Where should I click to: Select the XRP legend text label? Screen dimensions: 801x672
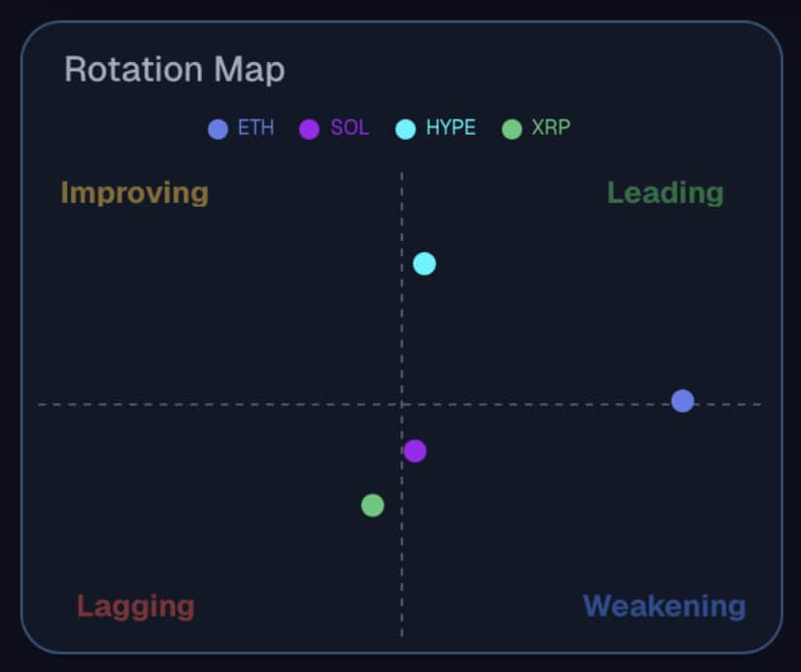[x=551, y=127]
